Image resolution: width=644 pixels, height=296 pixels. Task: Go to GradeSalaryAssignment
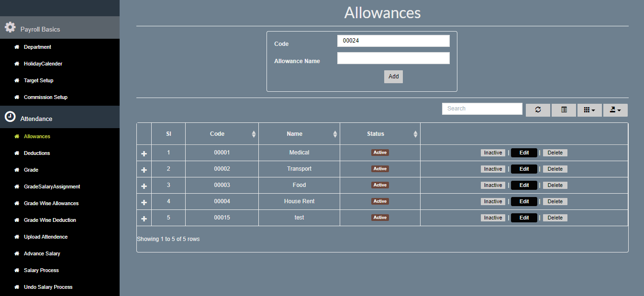point(52,186)
